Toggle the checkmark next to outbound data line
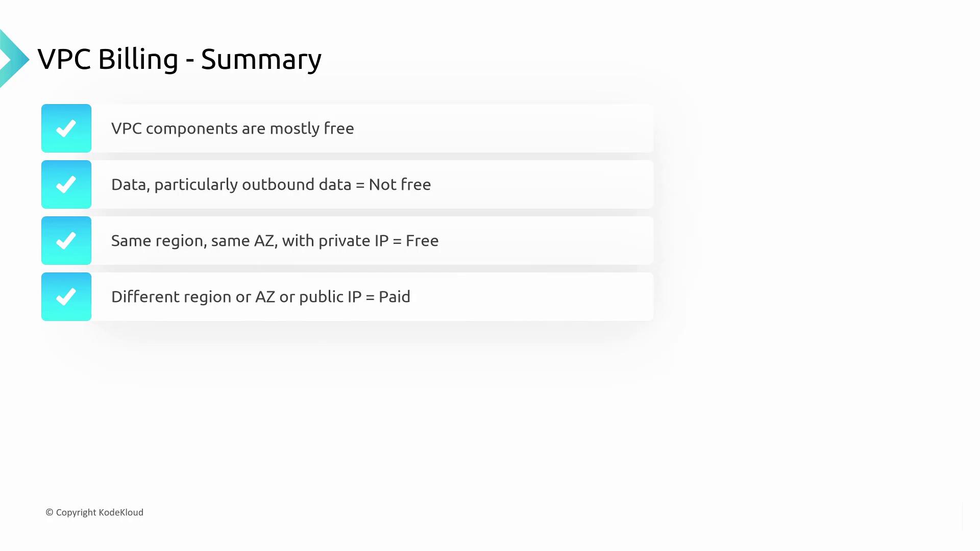The image size is (980, 551). pos(66,185)
